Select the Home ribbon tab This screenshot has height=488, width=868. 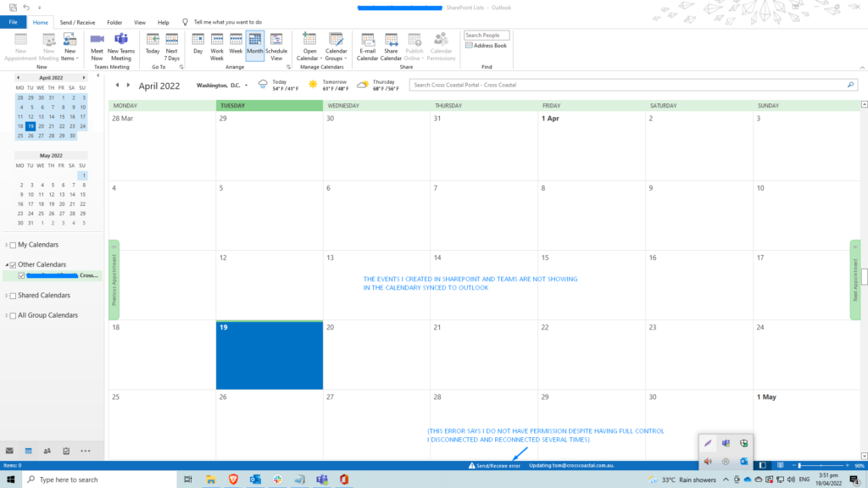40,22
